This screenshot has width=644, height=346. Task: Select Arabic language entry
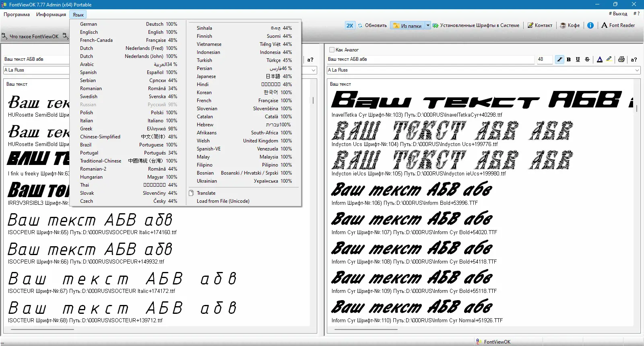pyautogui.click(x=128, y=64)
